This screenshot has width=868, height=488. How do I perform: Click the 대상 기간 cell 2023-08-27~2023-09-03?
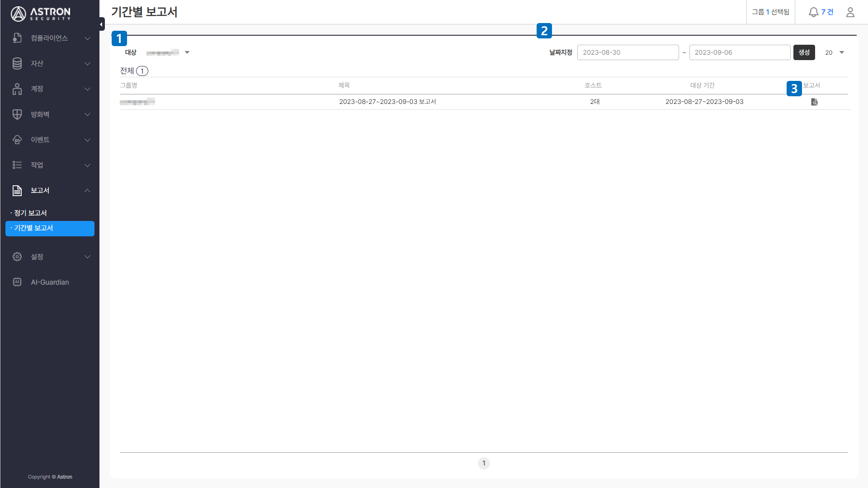click(704, 102)
